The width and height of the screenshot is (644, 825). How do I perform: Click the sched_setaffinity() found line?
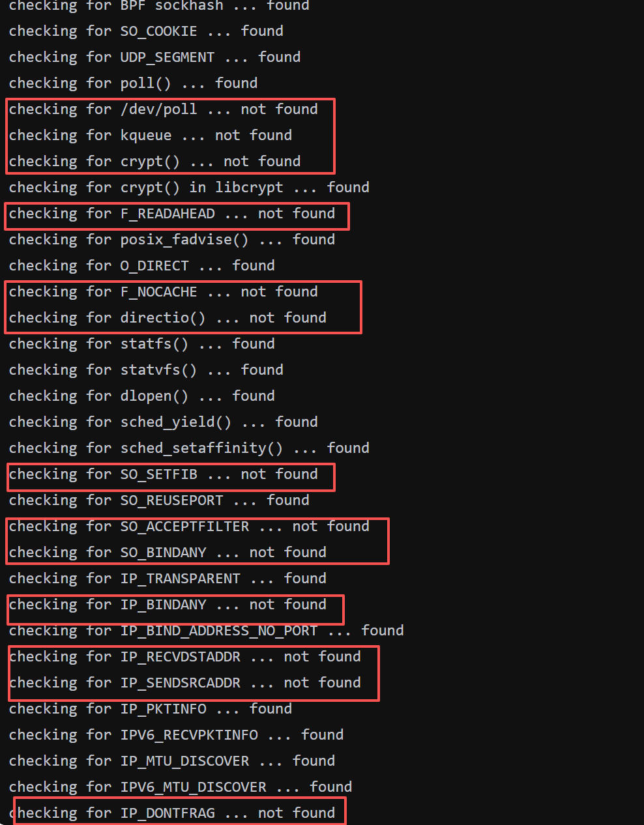tap(189, 448)
